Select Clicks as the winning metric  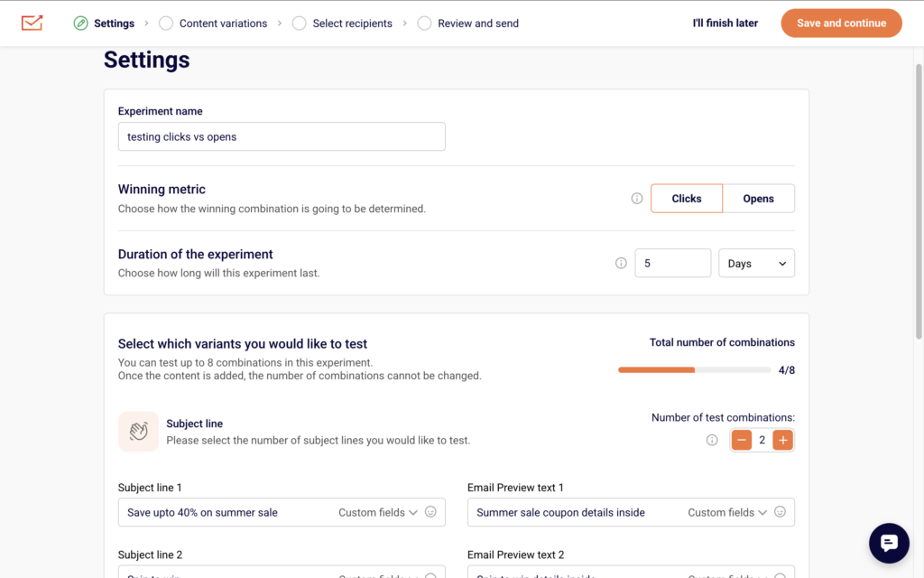click(687, 199)
